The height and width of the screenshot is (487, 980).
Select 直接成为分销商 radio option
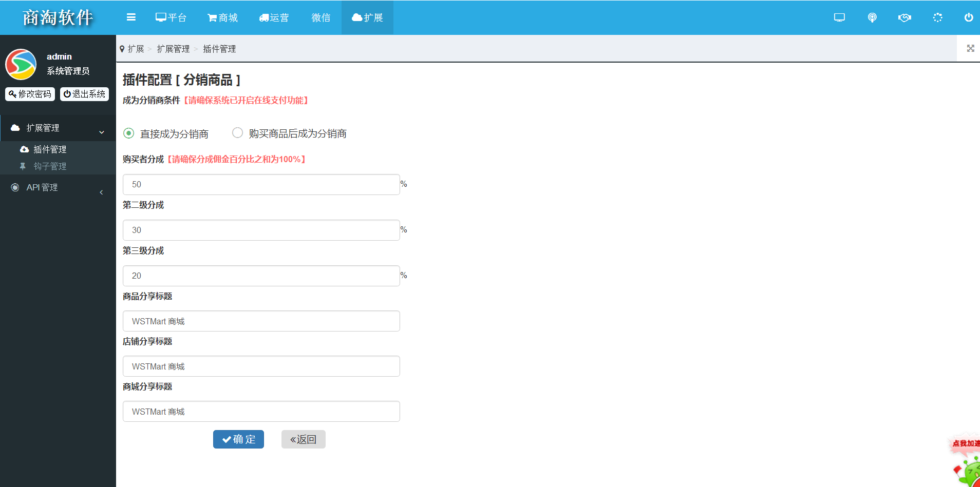[x=129, y=133]
